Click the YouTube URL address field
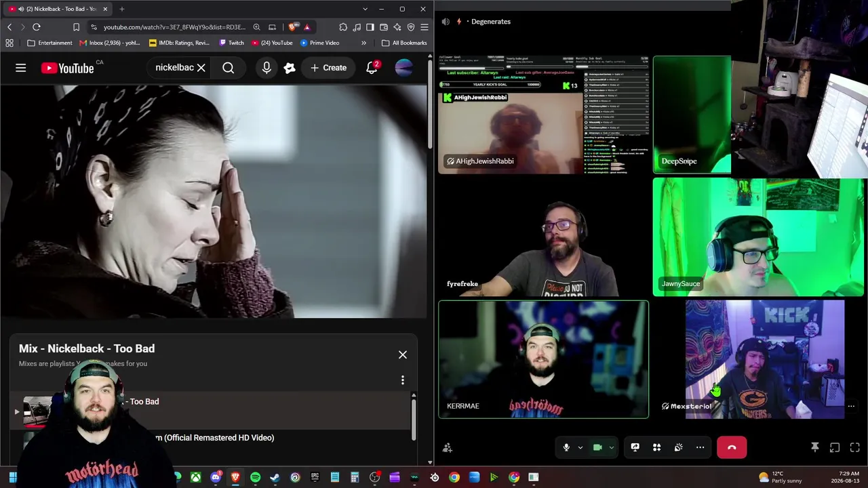 [174, 27]
